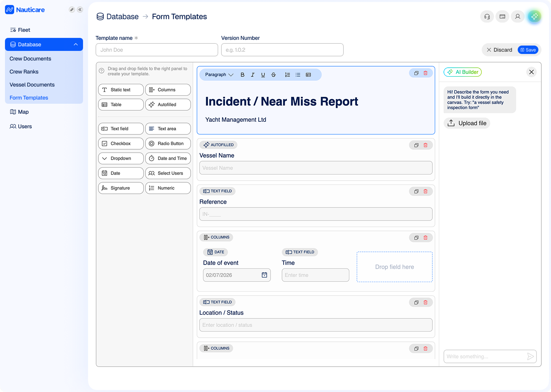Open Vessel Documents page
Image resolution: width=551 pixels, height=392 pixels.
[32, 85]
